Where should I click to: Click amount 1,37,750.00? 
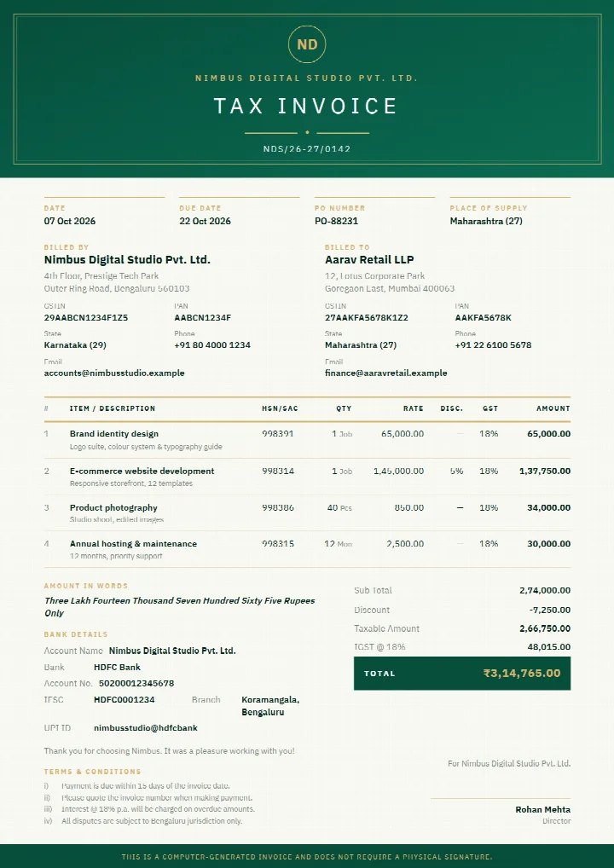[x=545, y=471]
